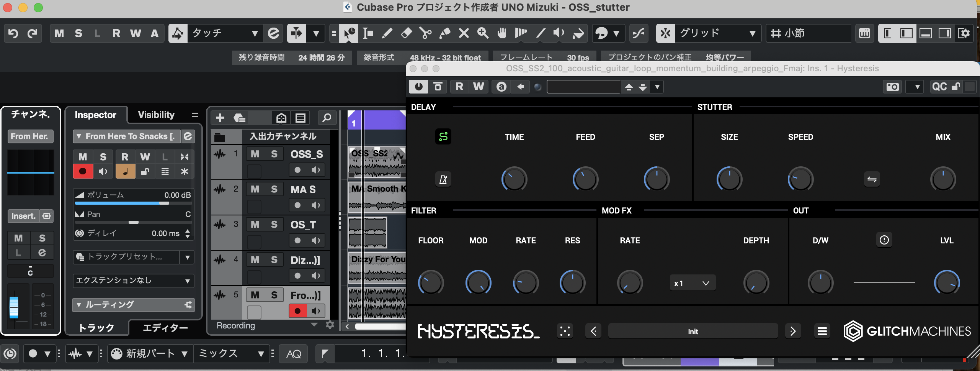Image resolution: width=980 pixels, height=371 pixels.
Task: Click the Hysteresis info circle in OUT section
Action: [884, 240]
